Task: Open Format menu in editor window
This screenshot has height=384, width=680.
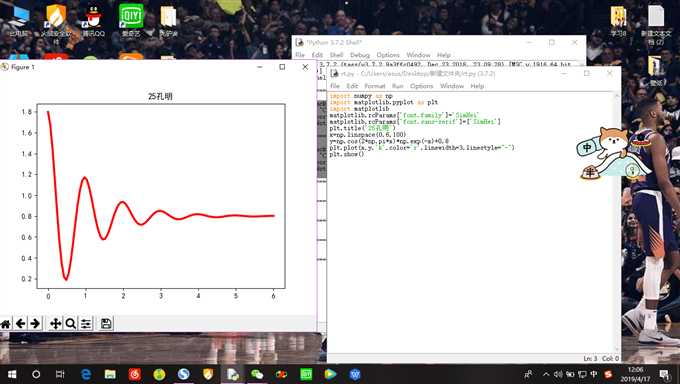Action: 375,86
